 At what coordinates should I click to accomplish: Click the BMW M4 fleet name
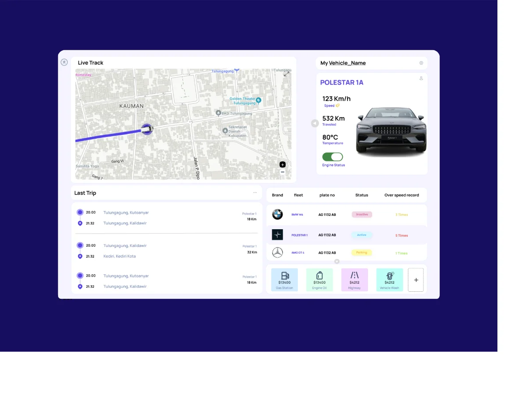coord(297,215)
